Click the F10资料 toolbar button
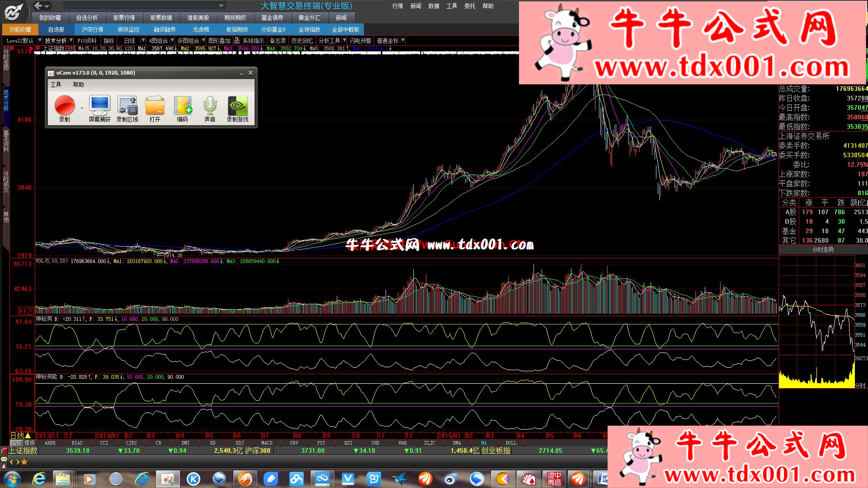Screen dimensions: 868x488 coord(87,41)
